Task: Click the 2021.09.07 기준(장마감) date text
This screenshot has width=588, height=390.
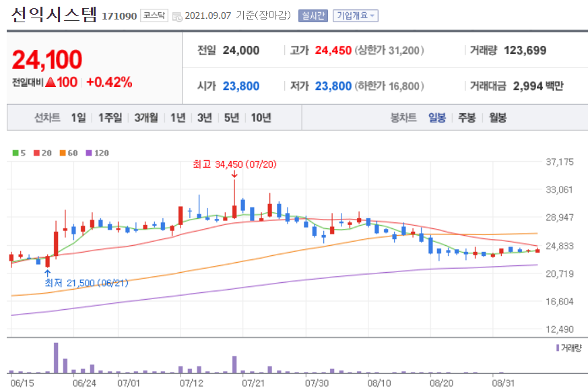Action: tap(238, 15)
